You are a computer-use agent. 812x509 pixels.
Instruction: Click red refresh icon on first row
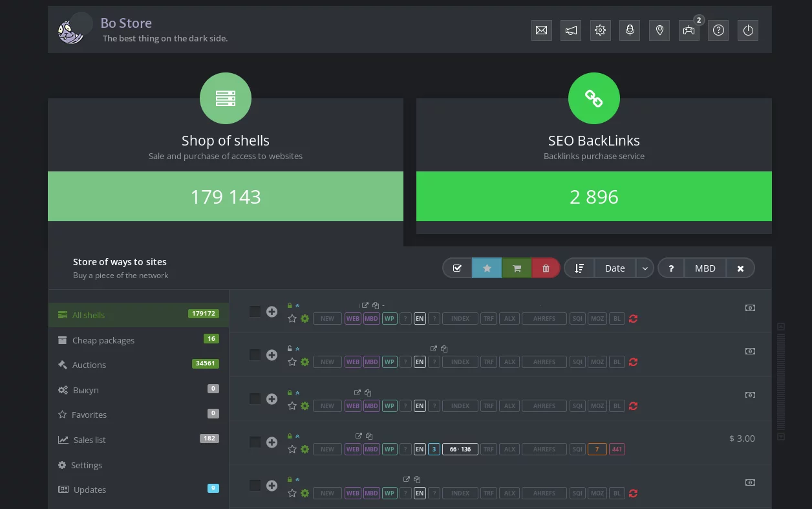pos(633,319)
